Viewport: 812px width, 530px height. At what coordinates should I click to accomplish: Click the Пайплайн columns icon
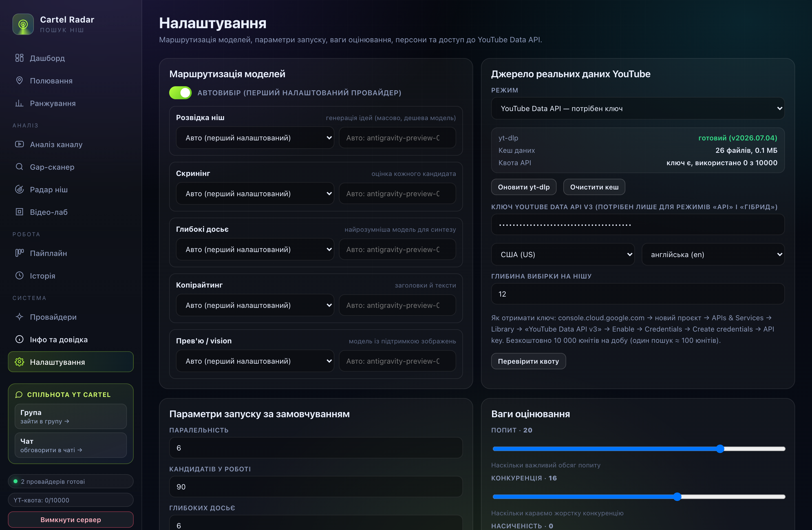[19, 253]
